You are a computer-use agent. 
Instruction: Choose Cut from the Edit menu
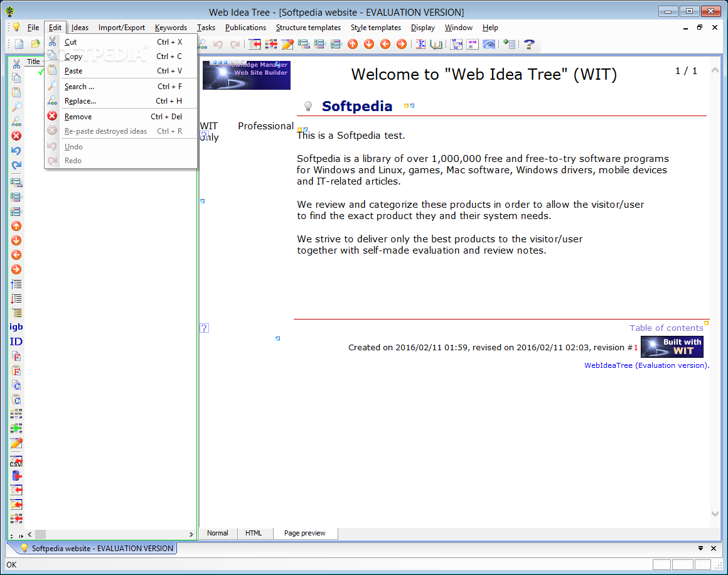[x=120, y=42]
